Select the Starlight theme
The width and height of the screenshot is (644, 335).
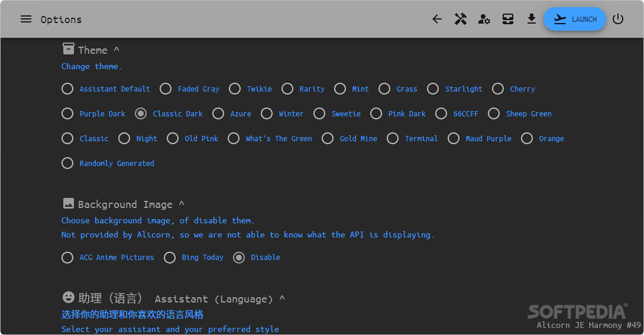point(433,89)
